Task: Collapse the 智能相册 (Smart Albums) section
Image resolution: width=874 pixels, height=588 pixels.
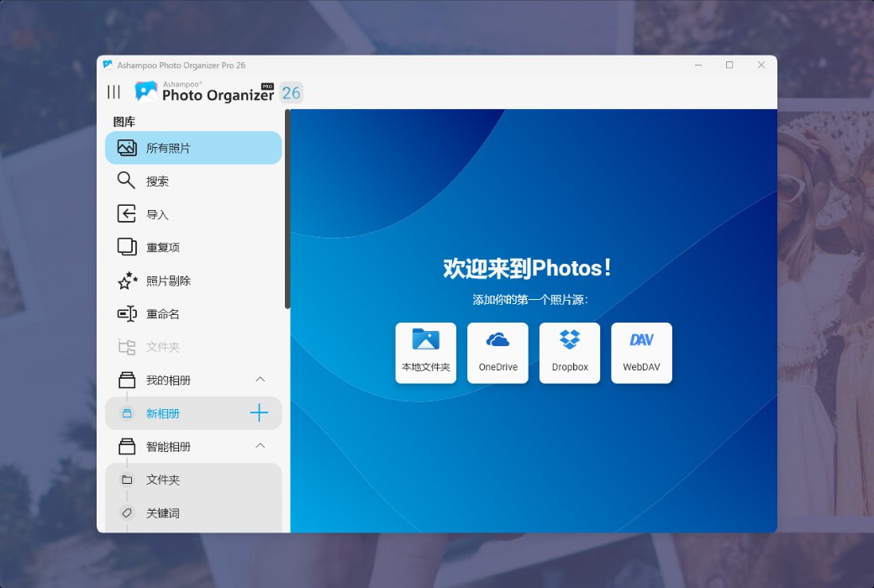Action: coord(261,446)
